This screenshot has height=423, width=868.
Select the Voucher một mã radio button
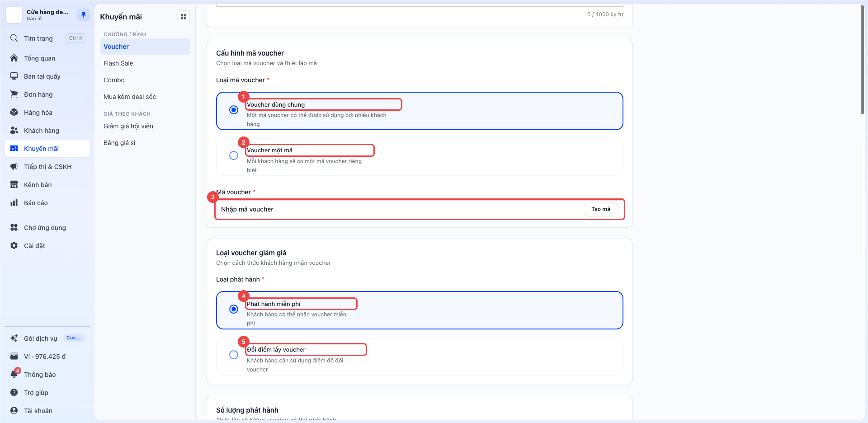point(234,155)
